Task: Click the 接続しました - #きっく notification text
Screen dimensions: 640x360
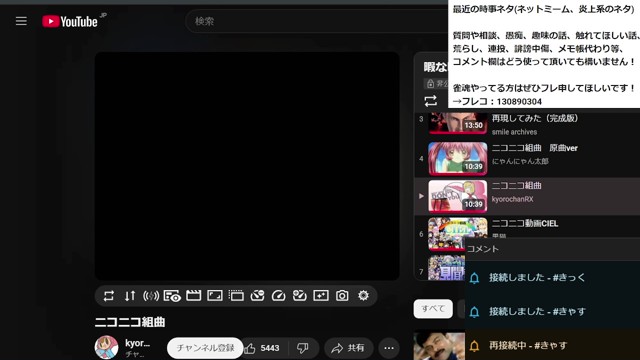Action: pos(537,278)
